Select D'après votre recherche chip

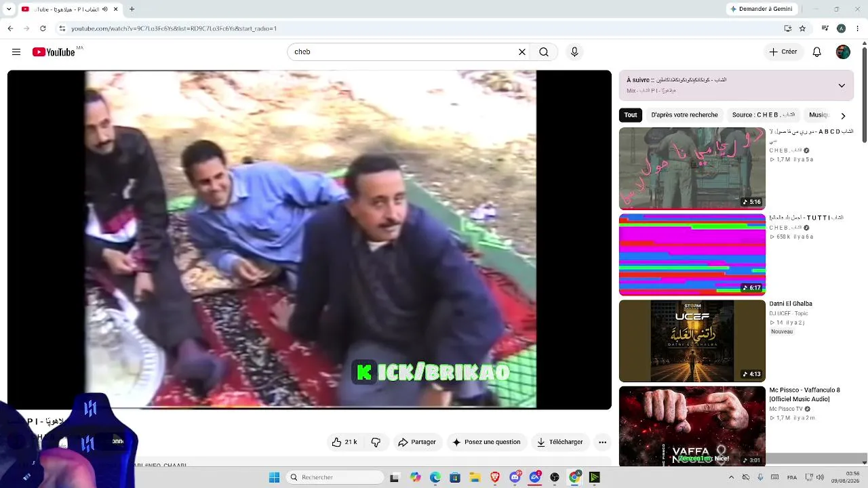click(x=684, y=115)
